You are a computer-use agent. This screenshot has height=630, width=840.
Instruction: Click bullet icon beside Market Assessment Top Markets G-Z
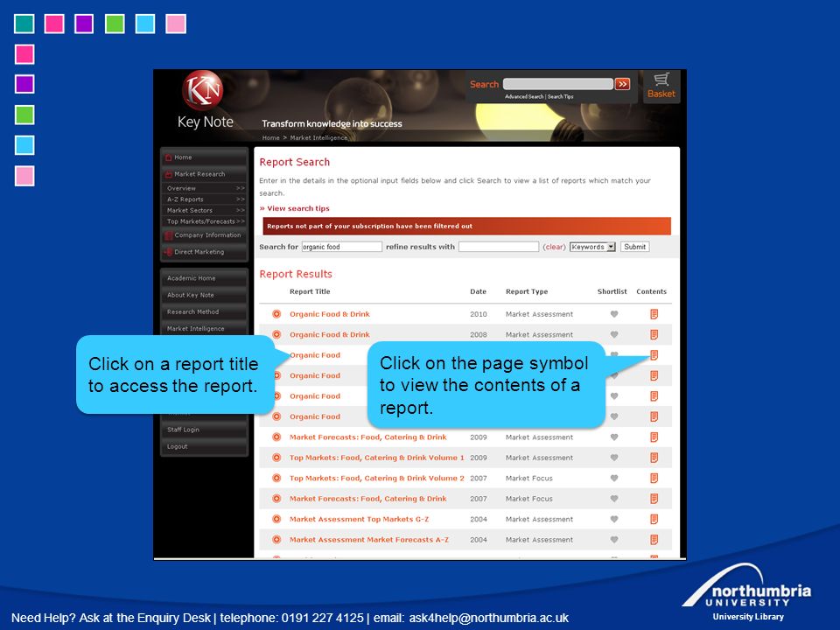[x=276, y=519]
